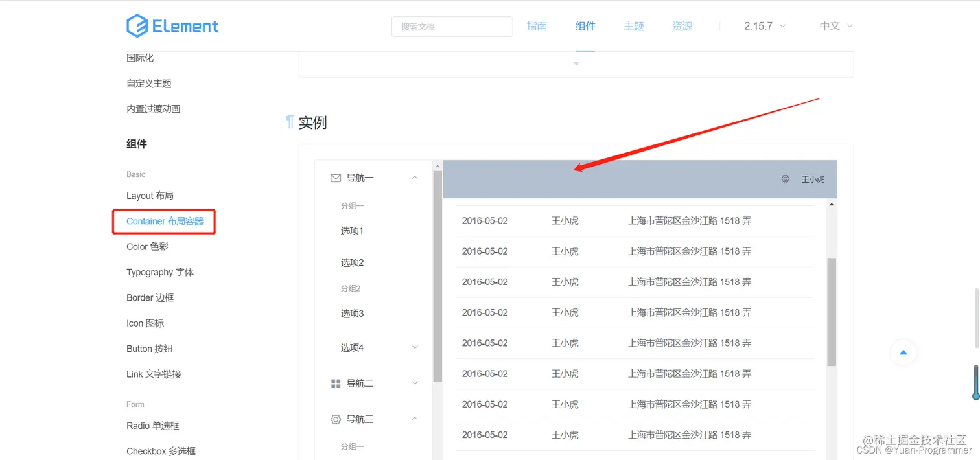Click the Element logo icon

pyautogui.click(x=136, y=25)
